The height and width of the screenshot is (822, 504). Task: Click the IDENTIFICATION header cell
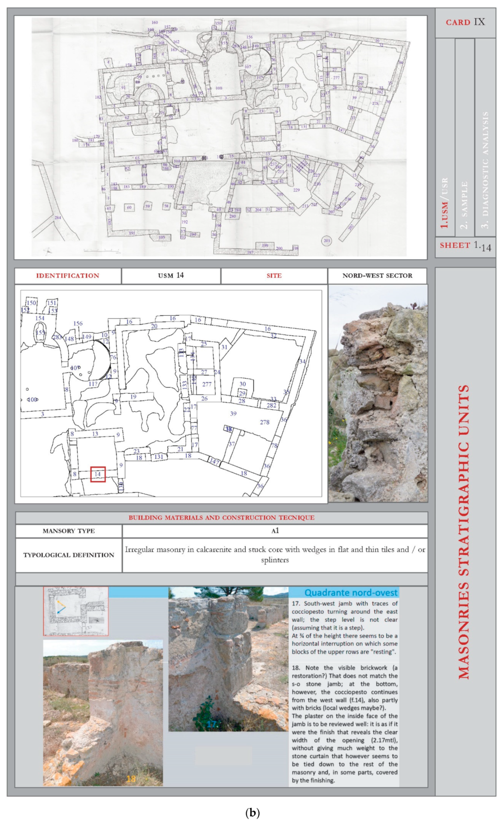click(x=68, y=276)
